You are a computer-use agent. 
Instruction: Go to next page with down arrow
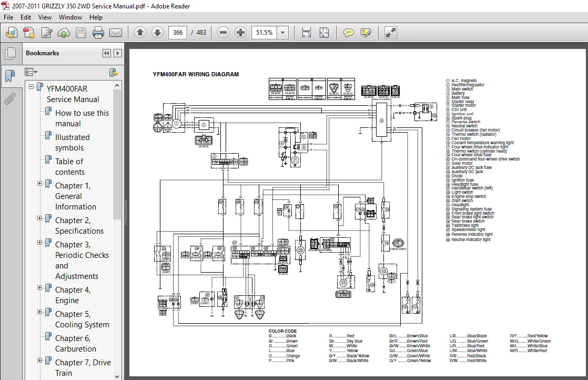[157, 33]
